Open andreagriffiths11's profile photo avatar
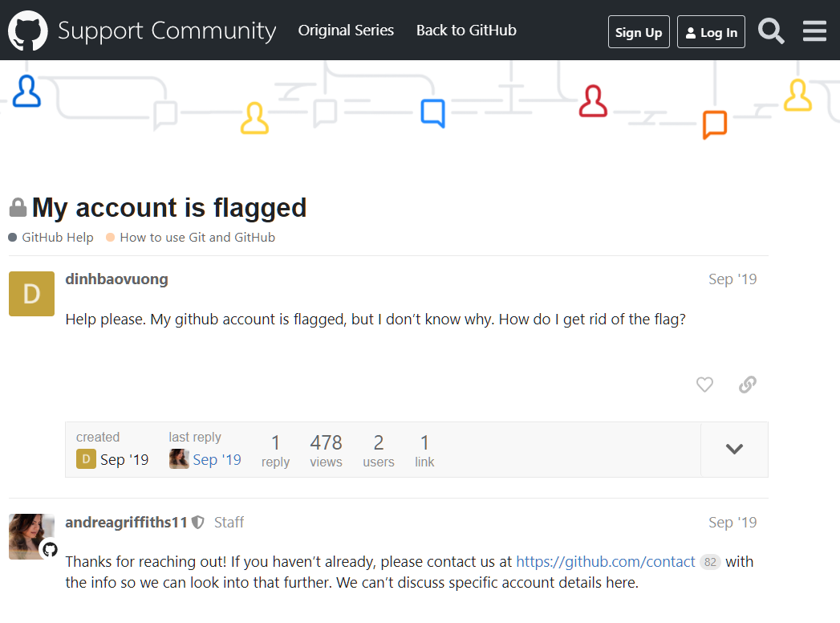 31,536
